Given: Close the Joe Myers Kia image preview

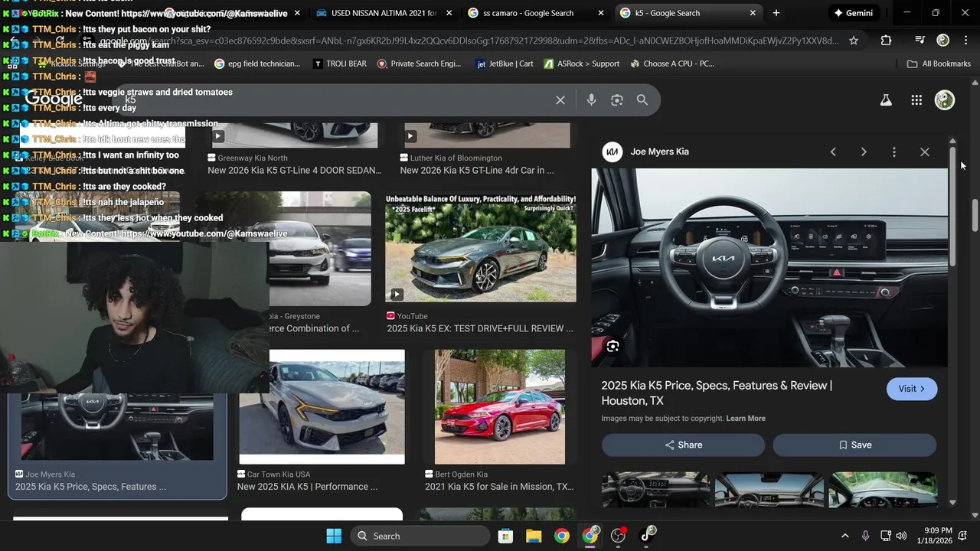Looking at the screenshot, I should point(925,152).
